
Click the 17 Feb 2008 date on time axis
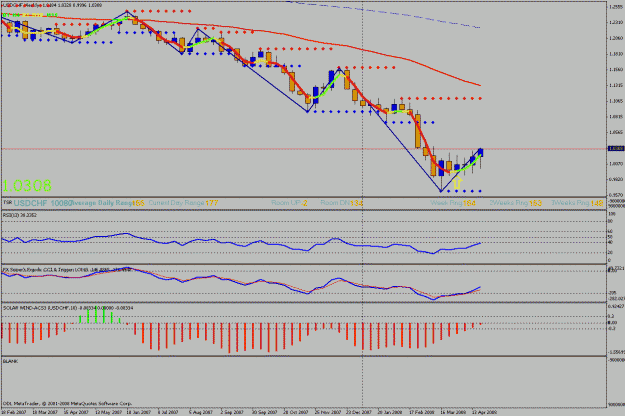(x=421, y=412)
